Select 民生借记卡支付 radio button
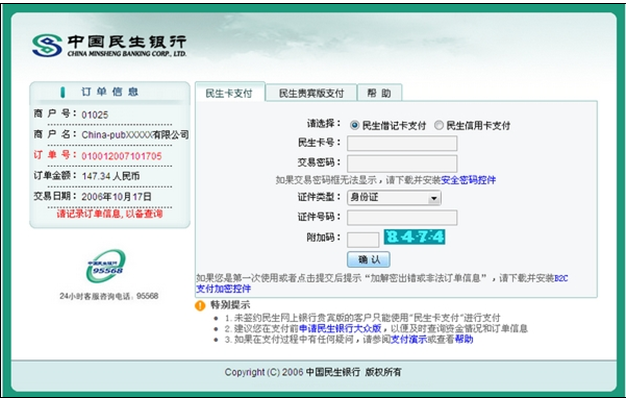The image size is (626, 398). 354,125
